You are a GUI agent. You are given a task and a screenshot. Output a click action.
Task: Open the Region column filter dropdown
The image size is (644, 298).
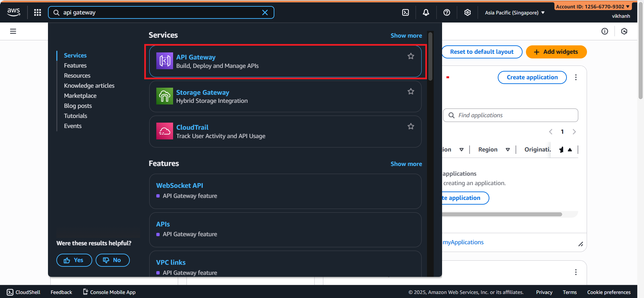click(508, 150)
